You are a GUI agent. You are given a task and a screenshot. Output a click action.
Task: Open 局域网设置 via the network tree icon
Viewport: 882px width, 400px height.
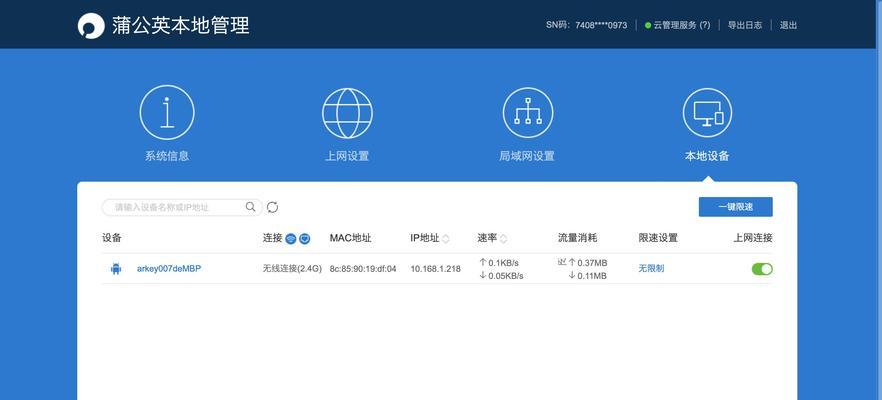tap(527, 113)
